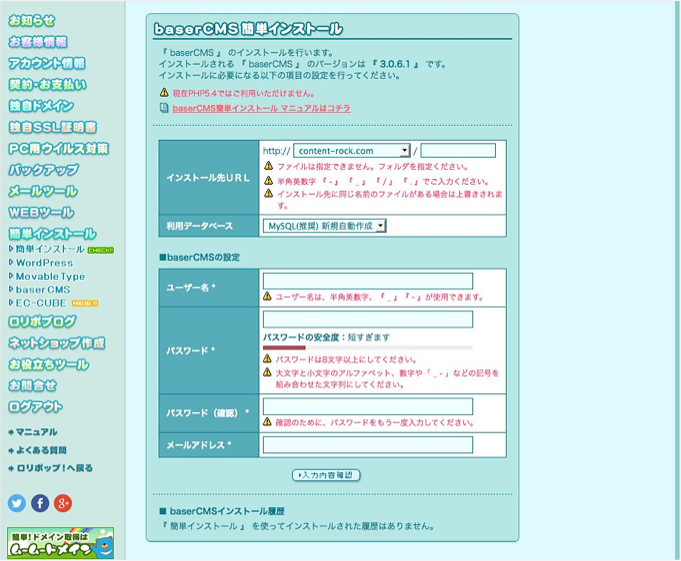Viewport: 681px width, 561px height.
Task: Open メールツール in the sidebar
Action: point(43,191)
